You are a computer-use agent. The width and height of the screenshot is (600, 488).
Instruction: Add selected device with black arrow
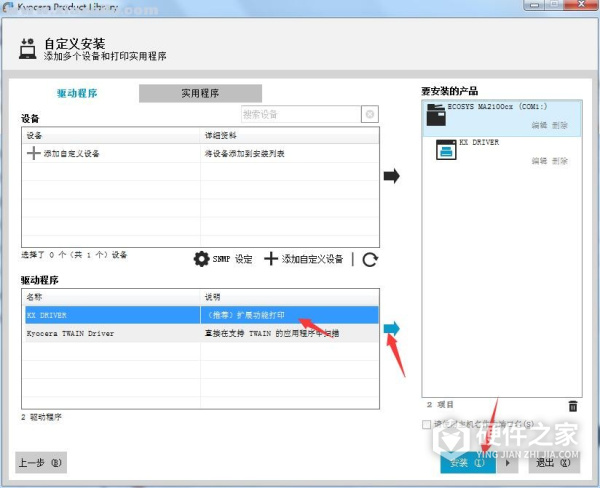point(391,176)
